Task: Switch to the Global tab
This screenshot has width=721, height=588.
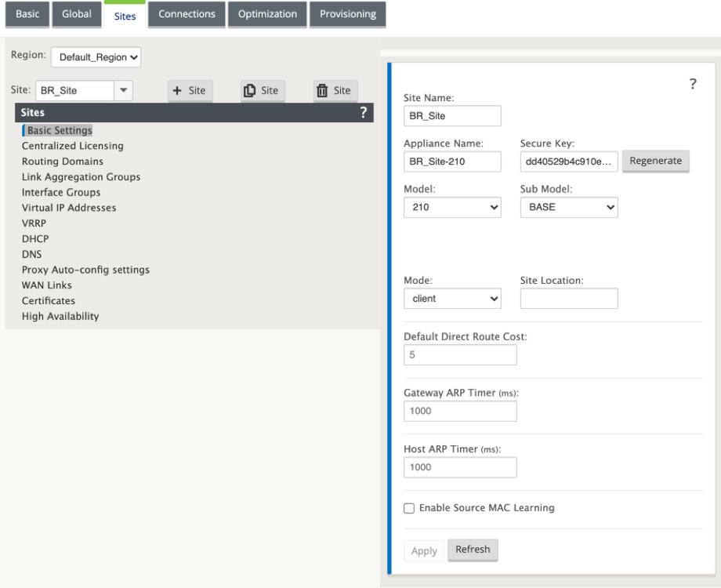Action: [76, 14]
